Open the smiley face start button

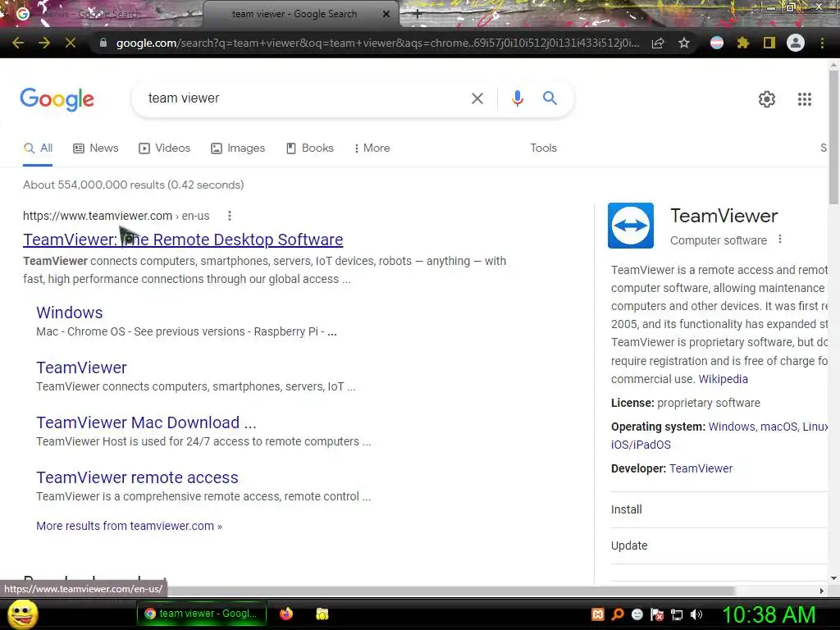pos(22,614)
